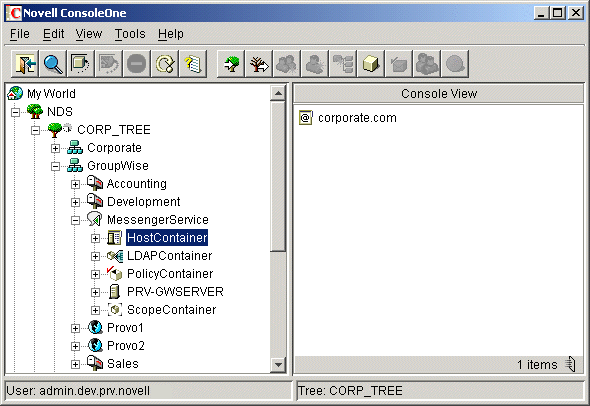
Task: Click the refresh circular arrow toolbar icon
Action: (x=165, y=64)
